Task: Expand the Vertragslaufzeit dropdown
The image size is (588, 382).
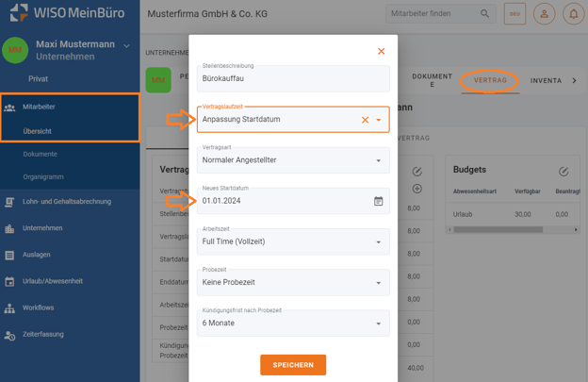Action: [379, 120]
